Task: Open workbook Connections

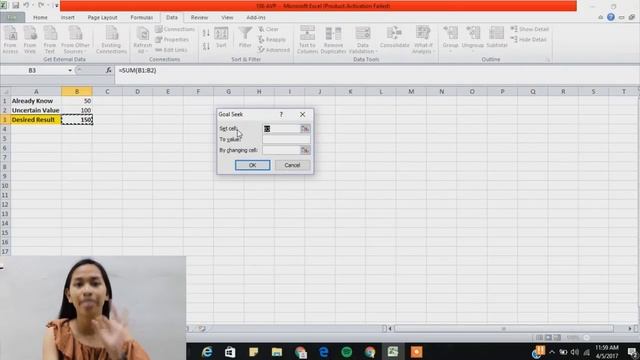Action: [175, 29]
